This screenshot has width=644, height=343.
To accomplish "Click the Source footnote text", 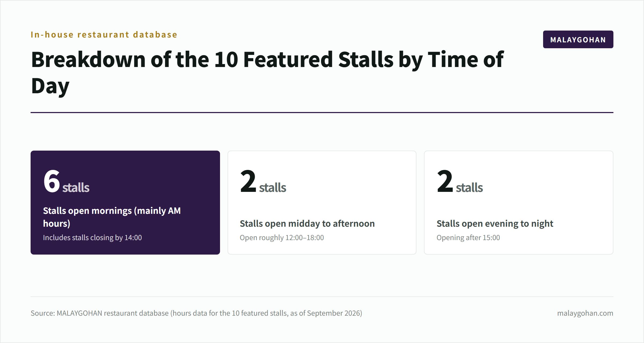I will point(196,313).
